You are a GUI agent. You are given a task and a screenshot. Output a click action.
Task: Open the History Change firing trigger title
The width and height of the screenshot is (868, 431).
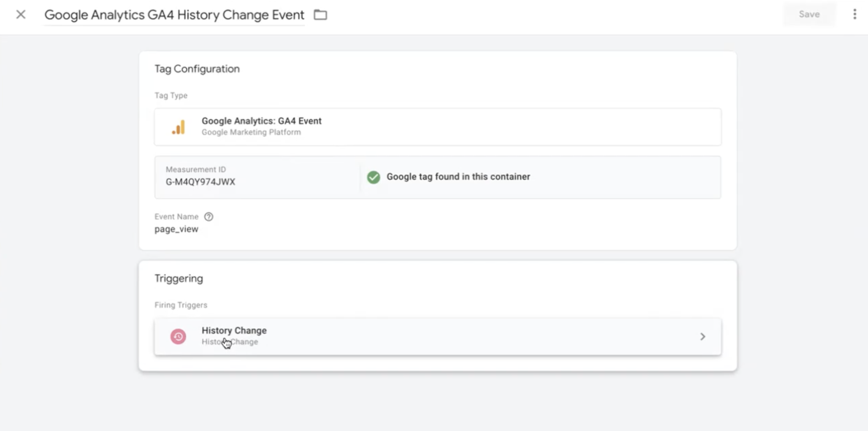pos(234,330)
